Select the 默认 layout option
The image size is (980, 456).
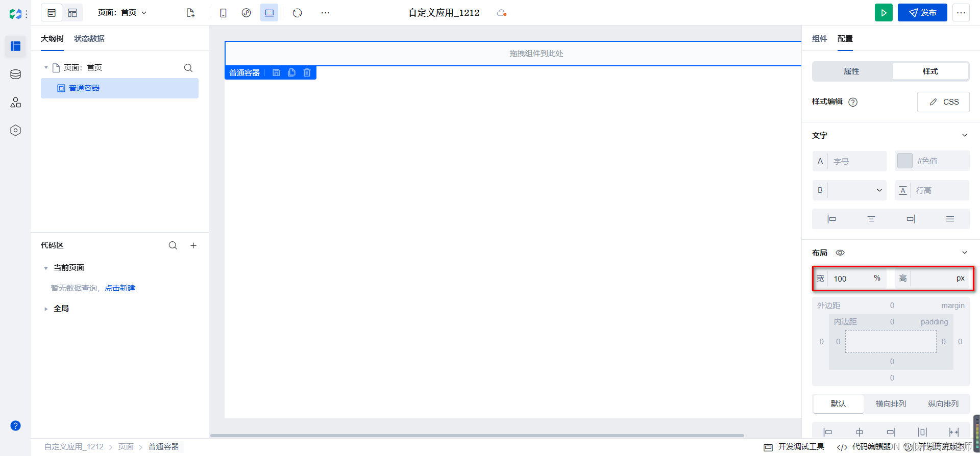click(x=838, y=404)
